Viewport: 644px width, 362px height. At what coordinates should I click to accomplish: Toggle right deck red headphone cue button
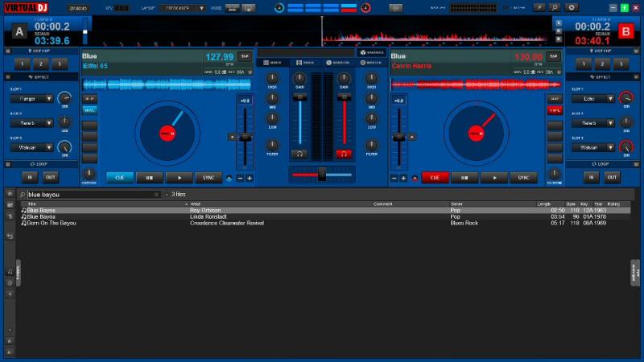click(x=344, y=154)
